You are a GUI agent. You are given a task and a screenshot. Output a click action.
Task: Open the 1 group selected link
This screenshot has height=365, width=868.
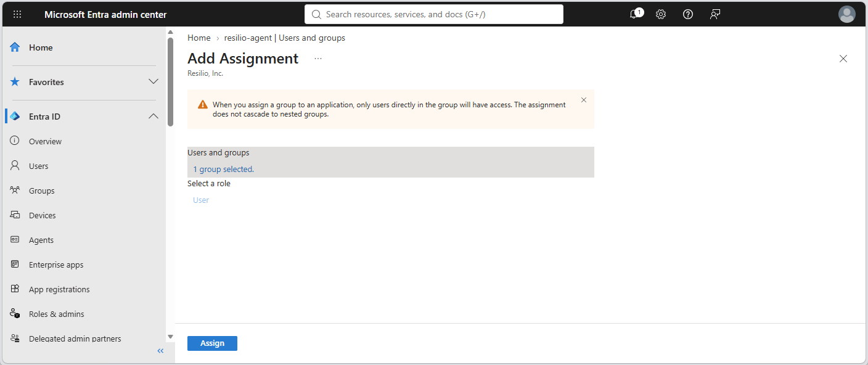[224, 169]
